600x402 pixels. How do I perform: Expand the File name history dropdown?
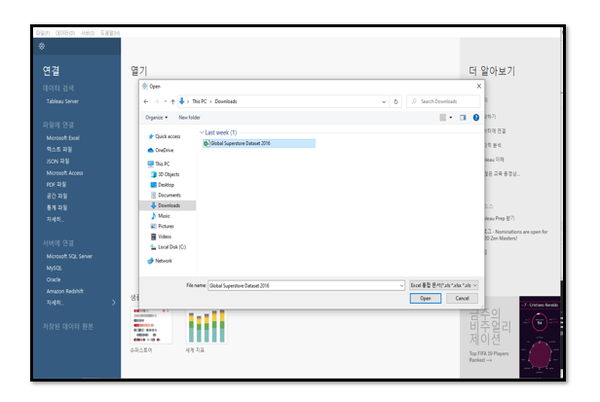pos(401,286)
